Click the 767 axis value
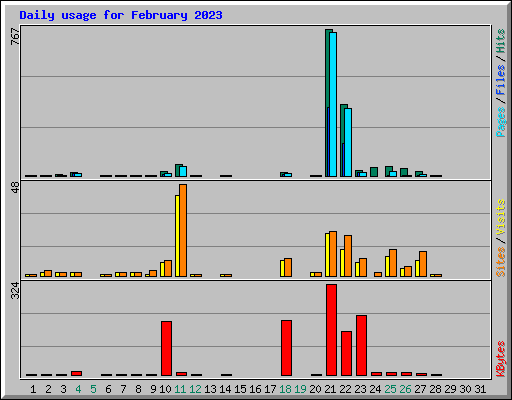Viewport: 512px width, 400px height. pyautogui.click(x=15, y=36)
